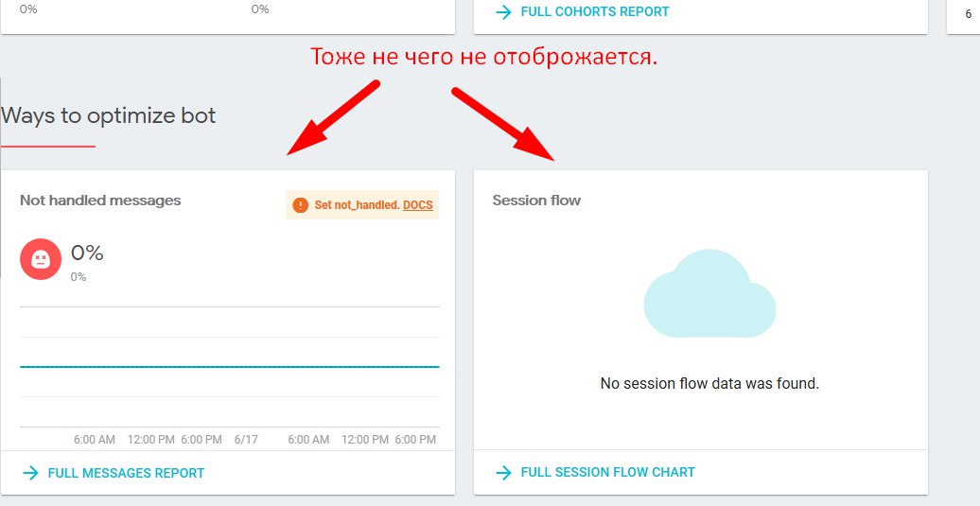980x506 pixels.
Task: Click the Session flow card title
Action: 536,201
